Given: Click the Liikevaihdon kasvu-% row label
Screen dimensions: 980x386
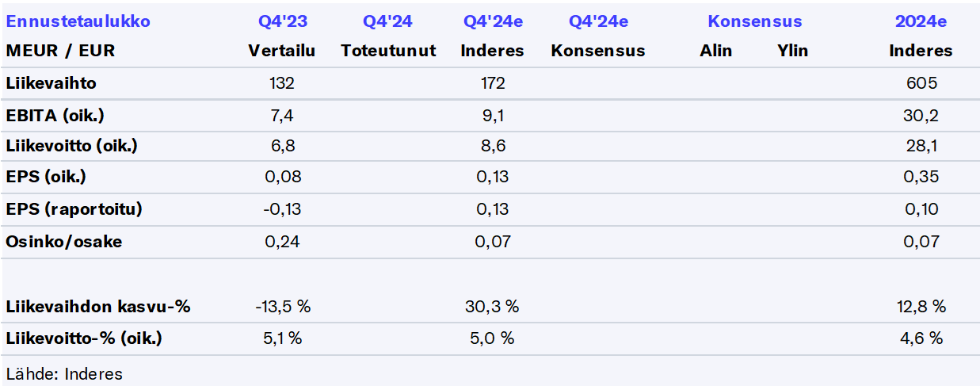Looking at the screenshot, I should [97, 307].
